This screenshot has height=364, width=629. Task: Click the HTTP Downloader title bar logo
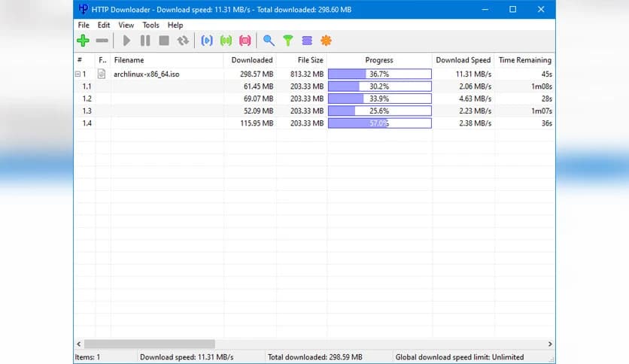(x=83, y=9)
